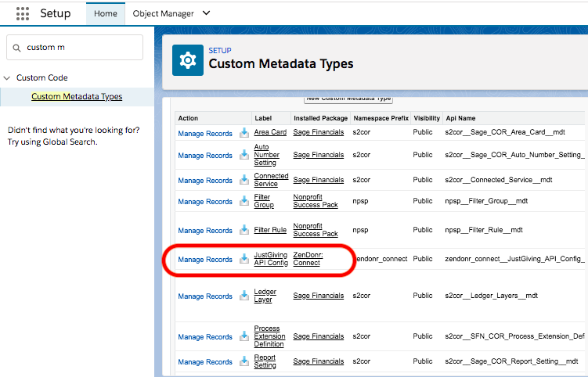This screenshot has height=377, width=588.
Task: Select s2cor__Sage_COR_Report_Setting__mdt API name
Action: click(x=511, y=361)
